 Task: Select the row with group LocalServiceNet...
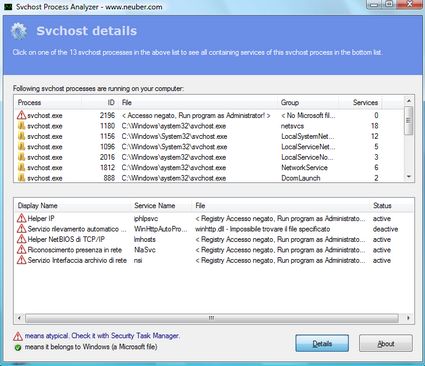pyautogui.click(x=209, y=147)
